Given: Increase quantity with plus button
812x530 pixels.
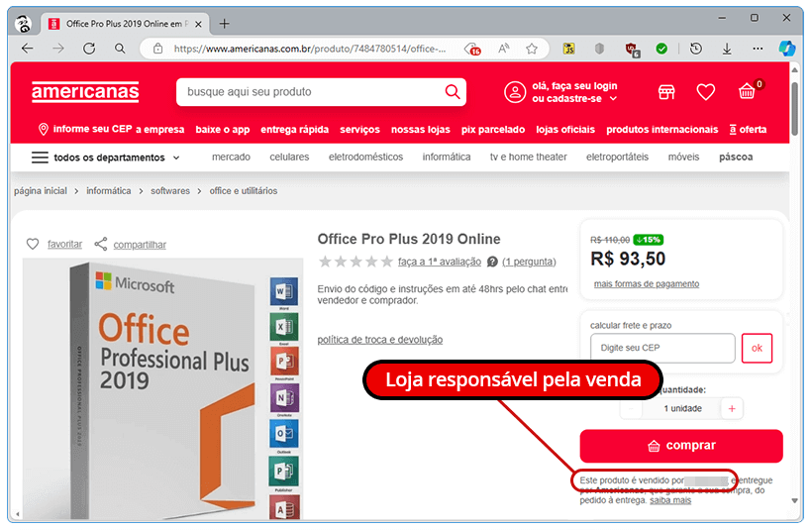Looking at the screenshot, I should 732,409.
